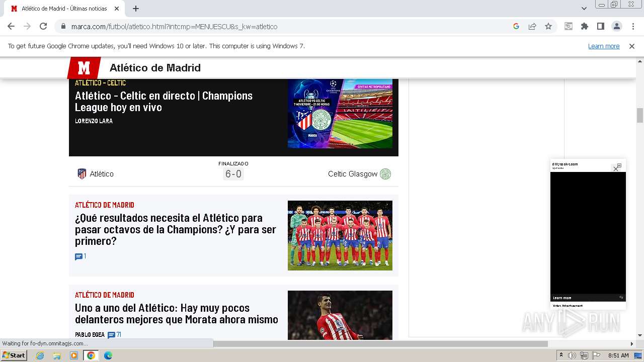Open comments on the octavos article
This screenshot has width=644, height=362.
[x=80, y=256]
